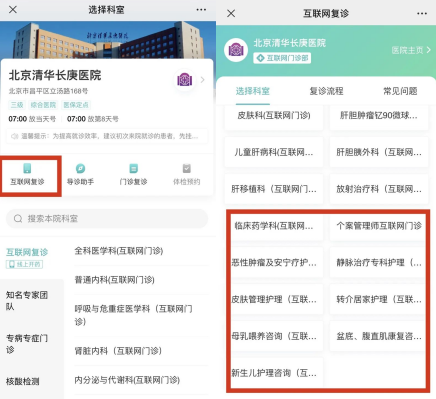Tap the 线上开药 tag under 互联网复诊
The height and width of the screenshot is (399, 436).
pyautogui.click(x=24, y=264)
